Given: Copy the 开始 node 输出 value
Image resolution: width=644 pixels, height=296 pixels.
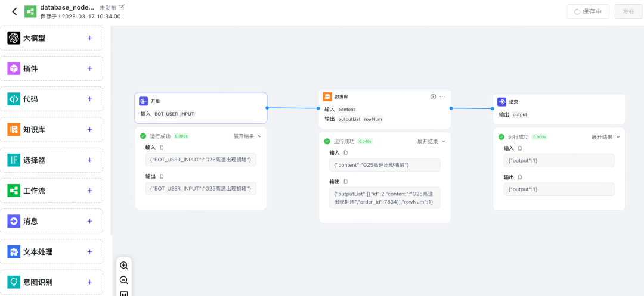Looking at the screenshot, I should [162, 176].
